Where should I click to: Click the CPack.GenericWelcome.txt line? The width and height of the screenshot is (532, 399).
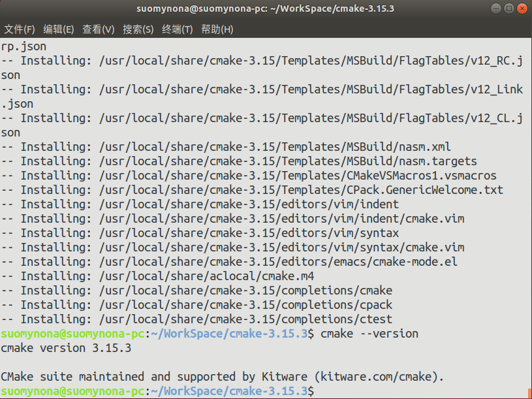[252, 190]
